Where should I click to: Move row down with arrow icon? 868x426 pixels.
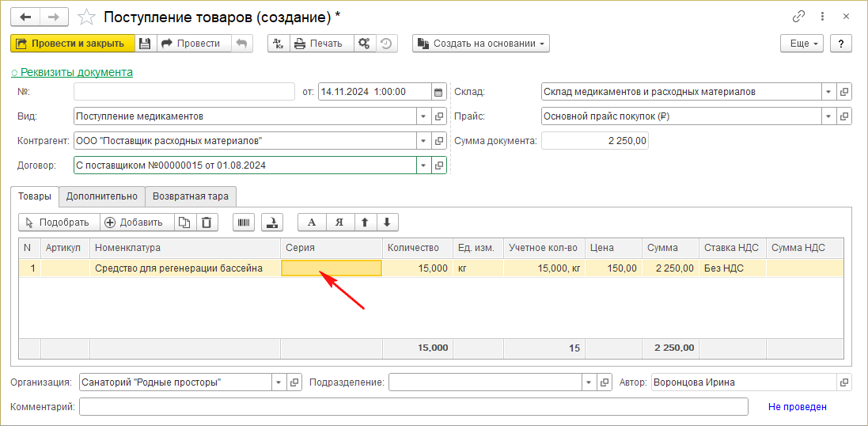[x=387, y=223]
